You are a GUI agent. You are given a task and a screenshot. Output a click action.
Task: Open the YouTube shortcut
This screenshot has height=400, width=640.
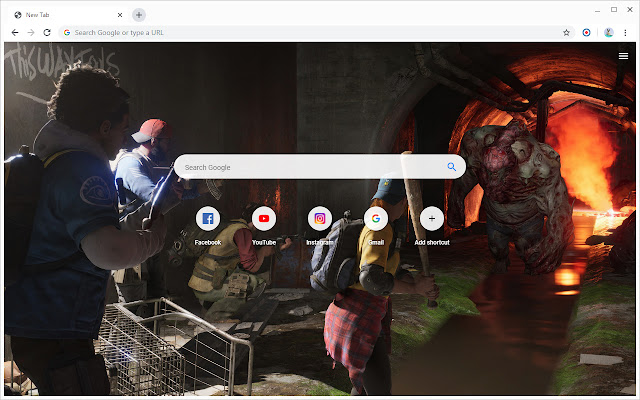pos(264,219)
